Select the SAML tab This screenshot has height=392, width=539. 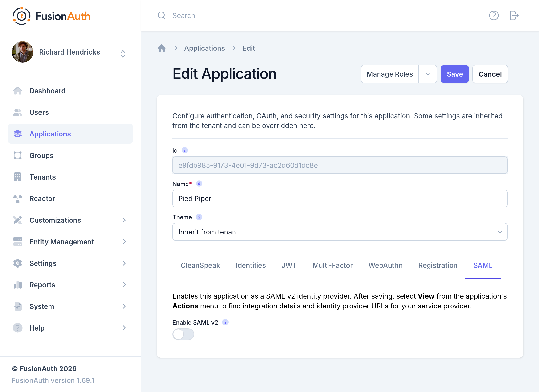pyautogui.click(x=483, y=265)
